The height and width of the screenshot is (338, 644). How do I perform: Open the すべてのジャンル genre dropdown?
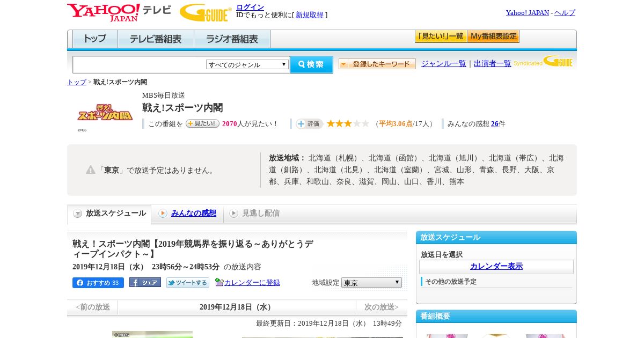tap(247, 64)
